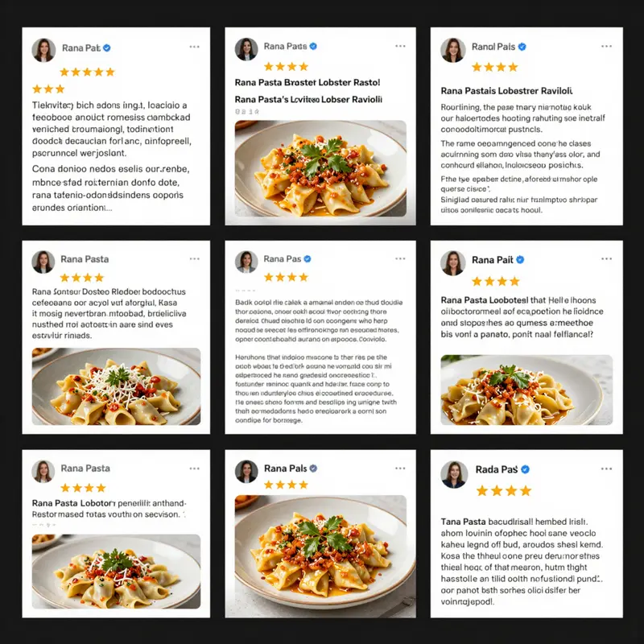The image size is (644, 644).
Task: Open ravioli photo in top-middle review
Action: [x=320, y=168]
